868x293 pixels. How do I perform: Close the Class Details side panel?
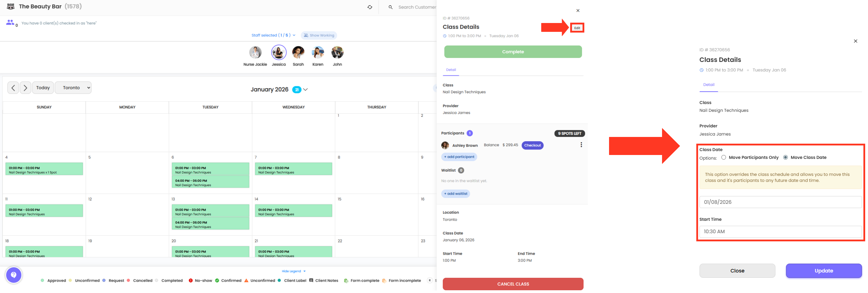pos(578,11)
